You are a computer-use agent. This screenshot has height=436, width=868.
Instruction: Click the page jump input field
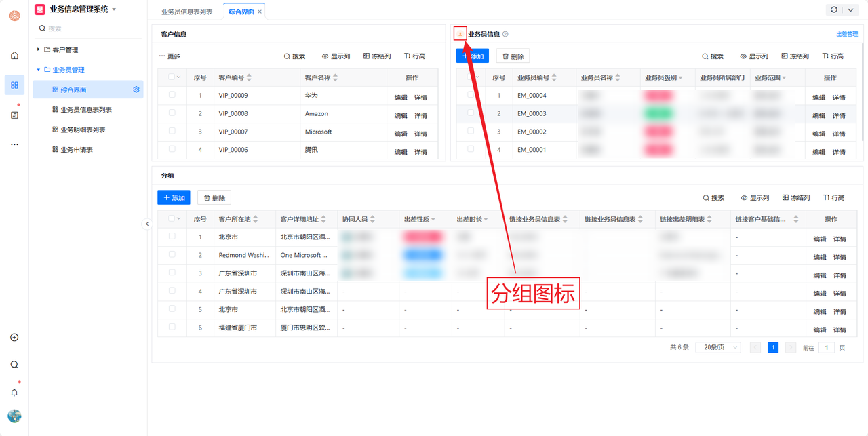(x=826, y=347)
